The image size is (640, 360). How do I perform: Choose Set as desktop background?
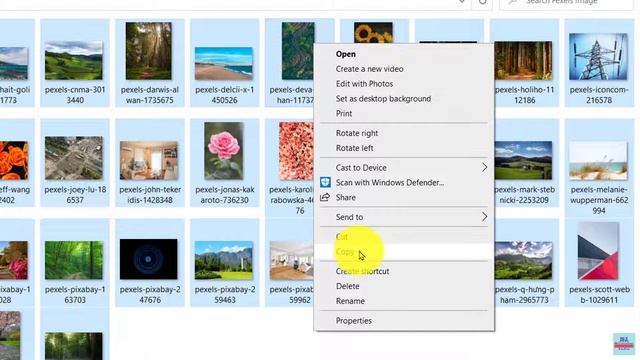[x=383, y=99]
